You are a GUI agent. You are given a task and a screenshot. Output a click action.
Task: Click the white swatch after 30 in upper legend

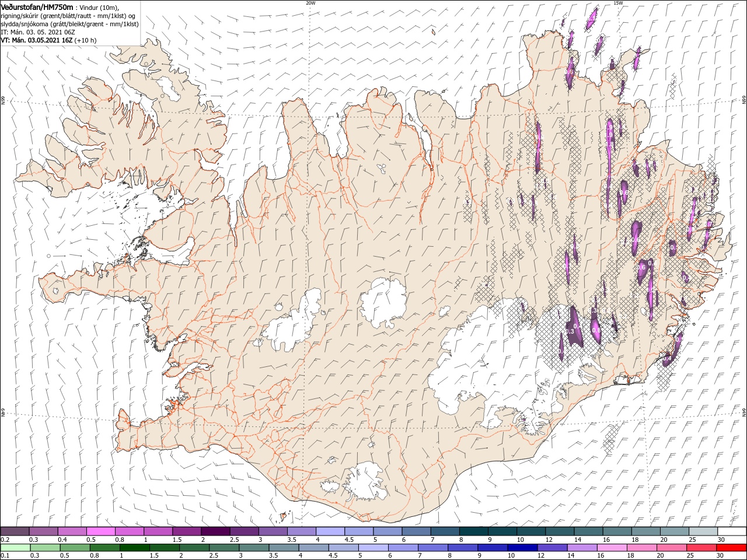pos(732,531)
